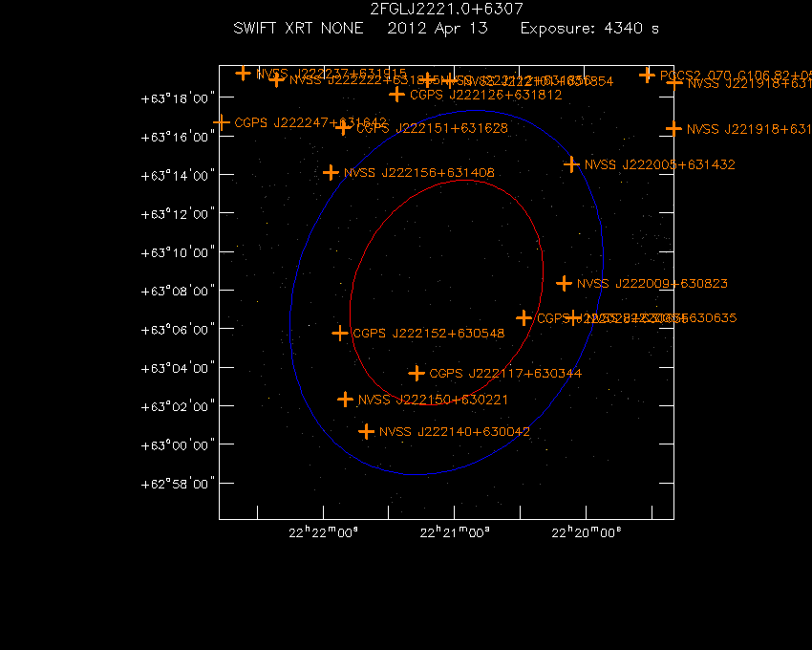Click the +63°12'00" declination label
The height and width of the screenshot is (650, 812).
(178, 214)
